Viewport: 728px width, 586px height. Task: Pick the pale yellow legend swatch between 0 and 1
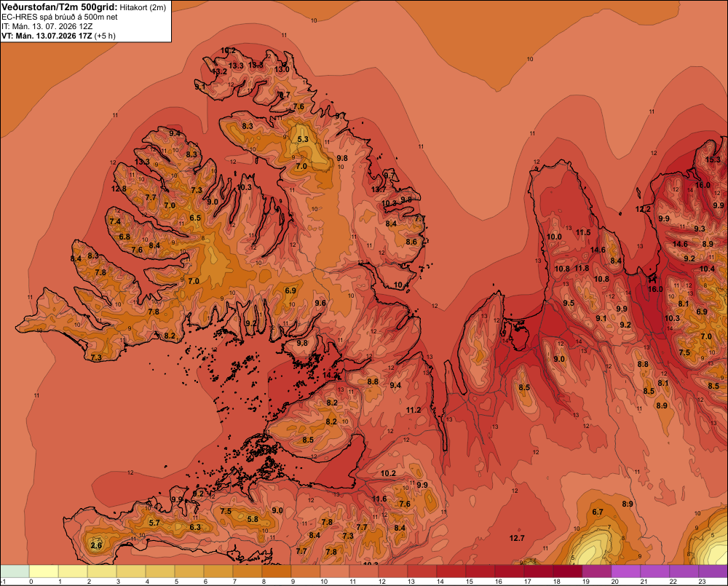44,571
